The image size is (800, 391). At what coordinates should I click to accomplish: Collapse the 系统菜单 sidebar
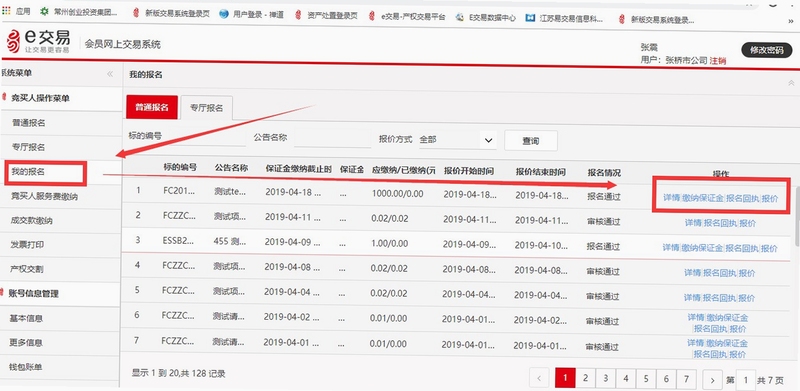pos(110,74)
